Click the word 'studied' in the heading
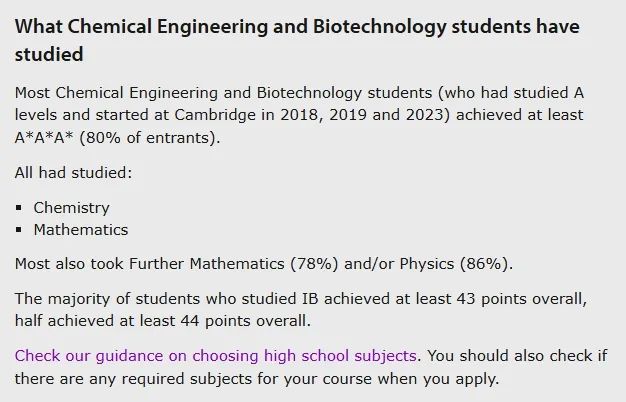 pos(49,54)
